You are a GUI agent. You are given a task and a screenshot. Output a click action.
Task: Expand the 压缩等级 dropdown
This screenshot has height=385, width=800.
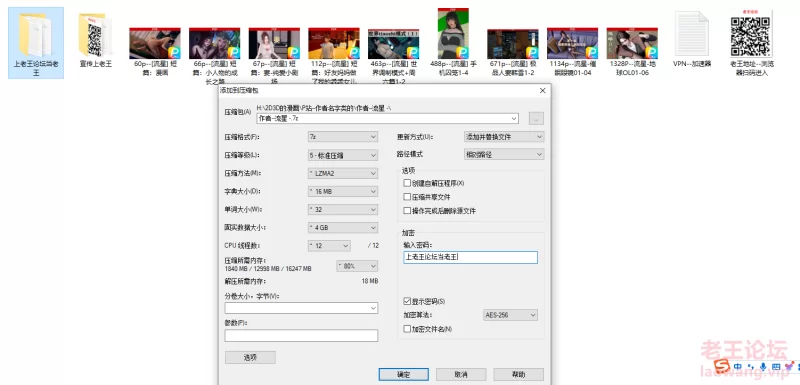click(343, 155)
